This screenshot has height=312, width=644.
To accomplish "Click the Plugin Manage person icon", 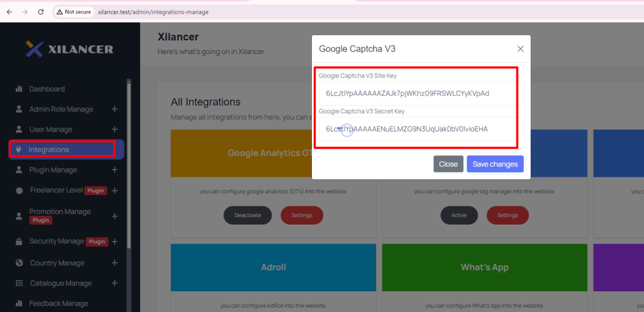I will point(18,170).
